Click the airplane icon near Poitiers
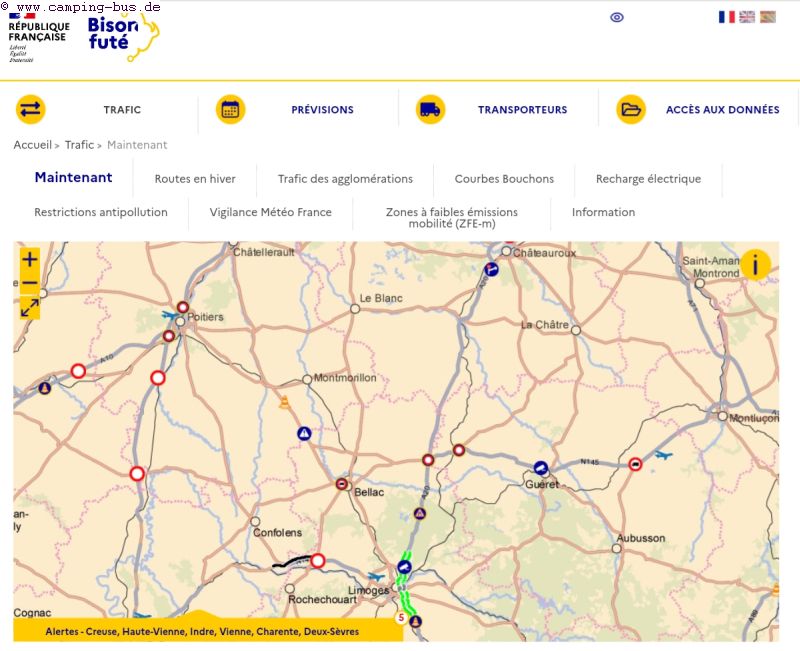Viewport: 800px width, 651px height. (172, 316)
